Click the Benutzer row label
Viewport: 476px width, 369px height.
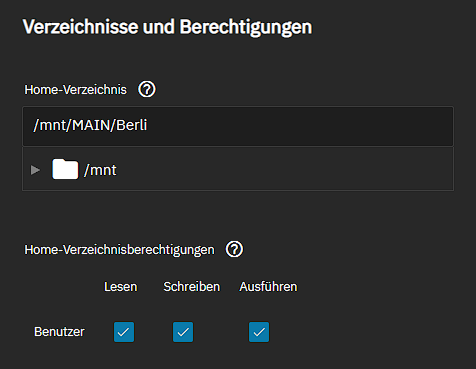pos(59,332)
